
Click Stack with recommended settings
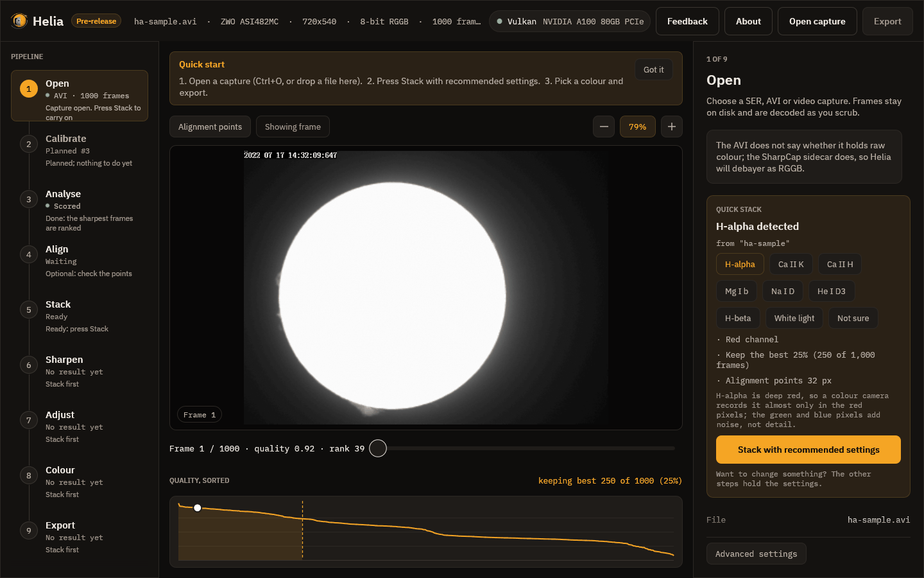809,450
